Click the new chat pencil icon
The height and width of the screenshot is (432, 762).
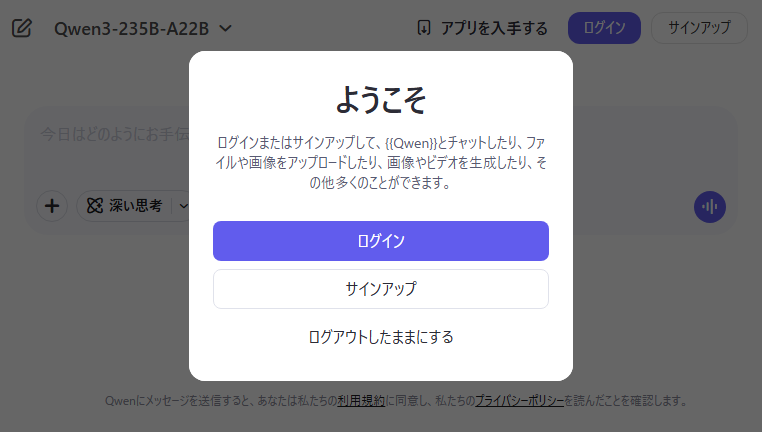(x=22, y=28)
